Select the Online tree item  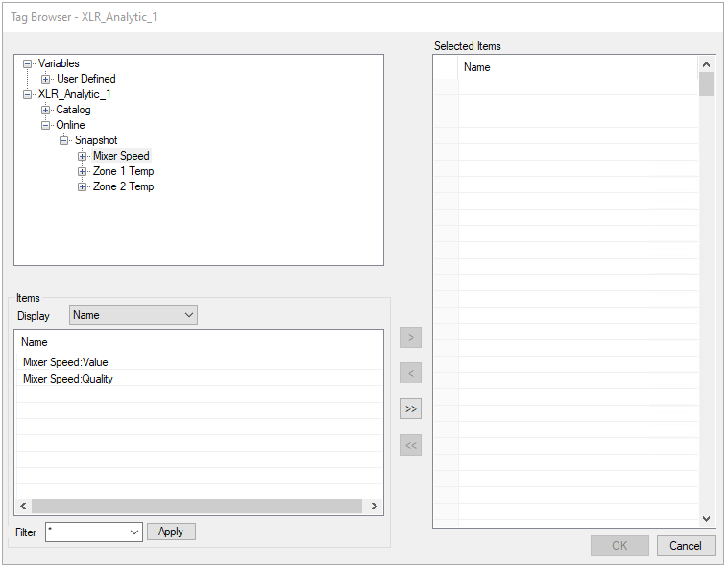tap(70, 125)
